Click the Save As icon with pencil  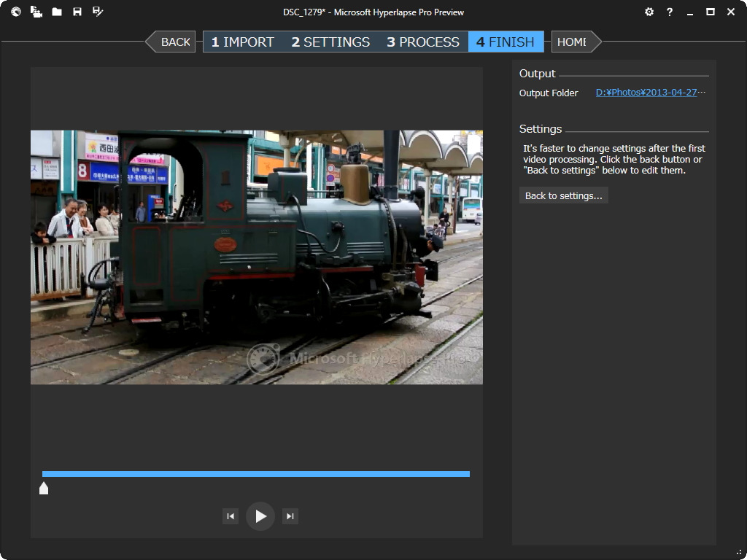(98, 12)
